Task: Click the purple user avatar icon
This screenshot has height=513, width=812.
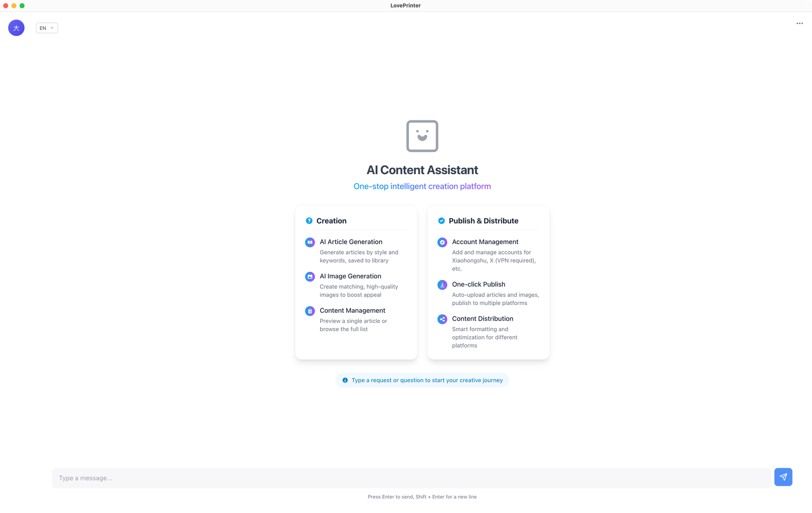Action: [16, 28]
